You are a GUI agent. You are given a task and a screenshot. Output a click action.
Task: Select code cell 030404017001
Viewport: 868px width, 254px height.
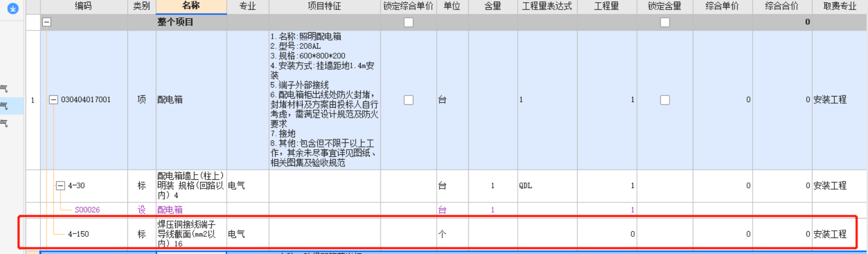tap(85, 100)
